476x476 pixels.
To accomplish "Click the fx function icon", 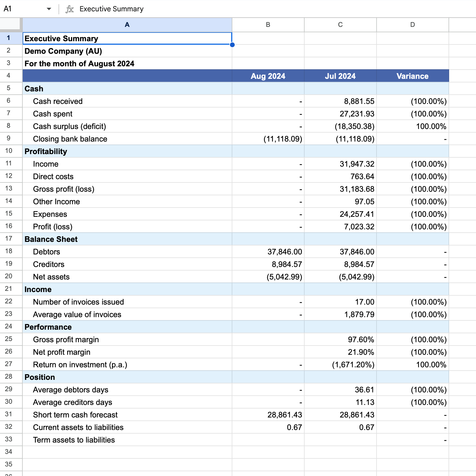I will tap(70, 9).
